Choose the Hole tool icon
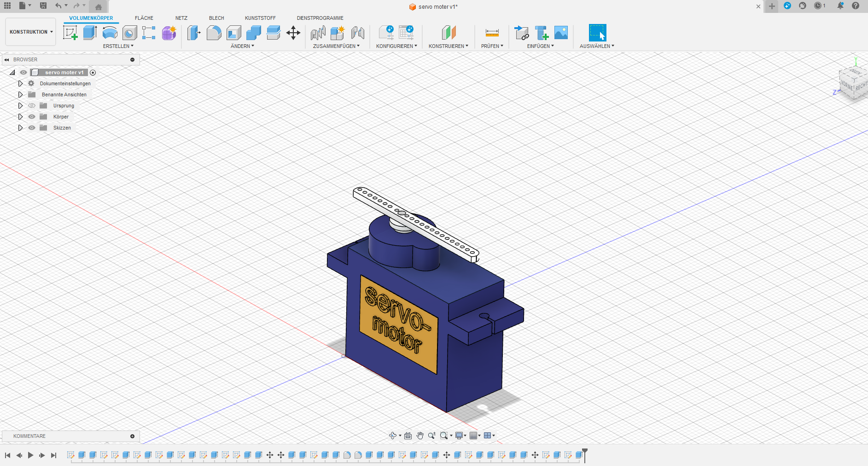The image size is (868, 466). (129, 33)
